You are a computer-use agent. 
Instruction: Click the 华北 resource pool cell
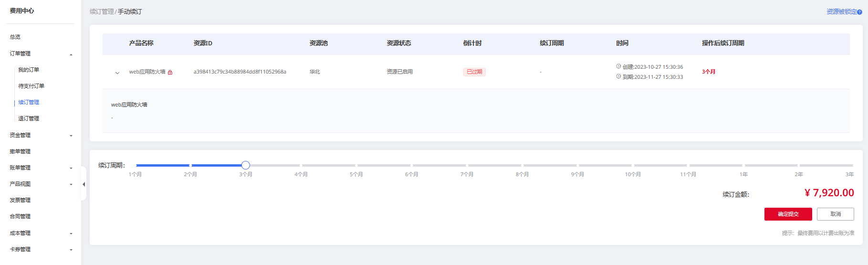[x=315, y=72]
